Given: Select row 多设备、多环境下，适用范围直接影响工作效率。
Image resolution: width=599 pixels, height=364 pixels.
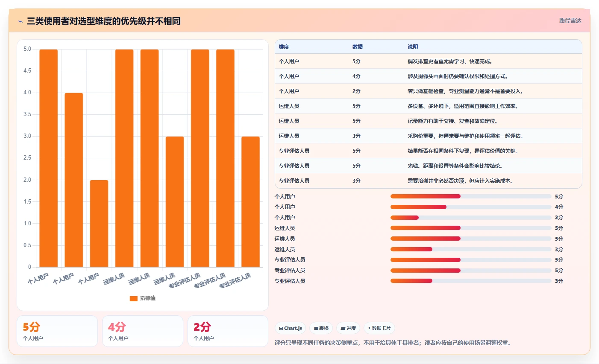Looking at the screenshot, I should tap(429, 106).
